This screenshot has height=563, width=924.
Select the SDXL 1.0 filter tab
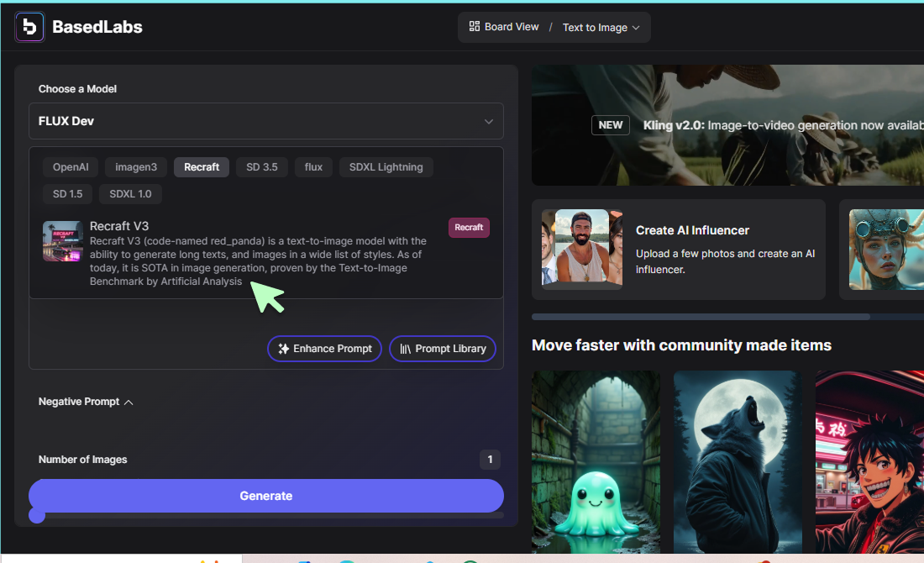tap(130, 194)
